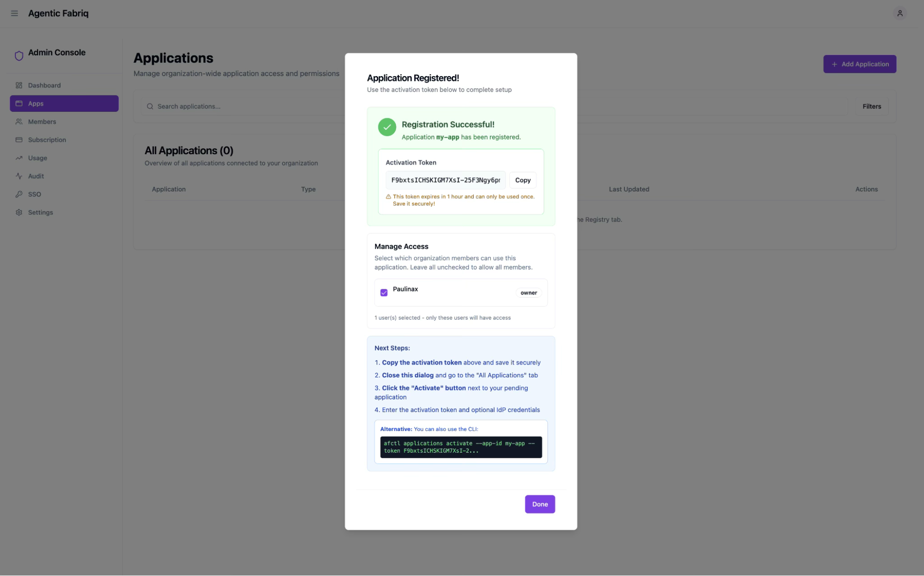Uncheck the Paulinax member checkbox
Image resolution: width=924 pixels, height=576 pixels.
pos(384,293)
